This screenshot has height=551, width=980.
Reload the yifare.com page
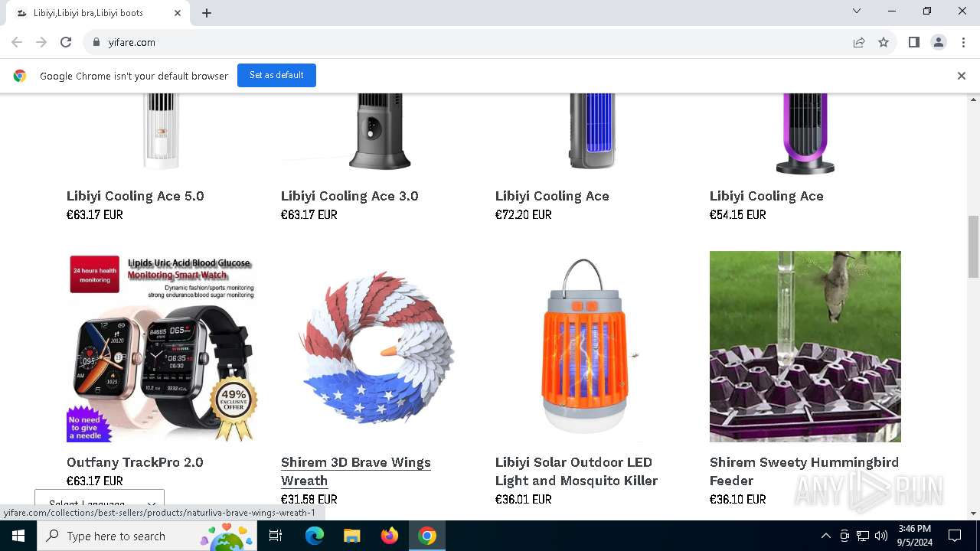pyautogui.click(x=66, y=42)
